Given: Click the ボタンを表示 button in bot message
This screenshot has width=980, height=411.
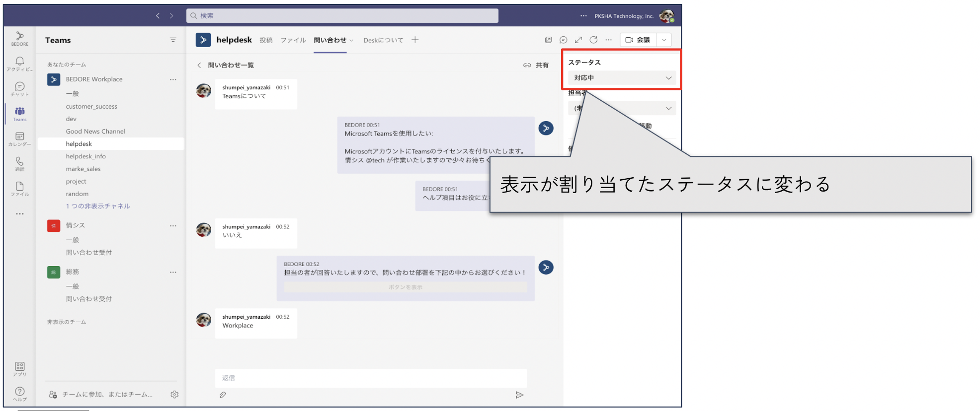Looking at the screenshot, I should (406, 287).
